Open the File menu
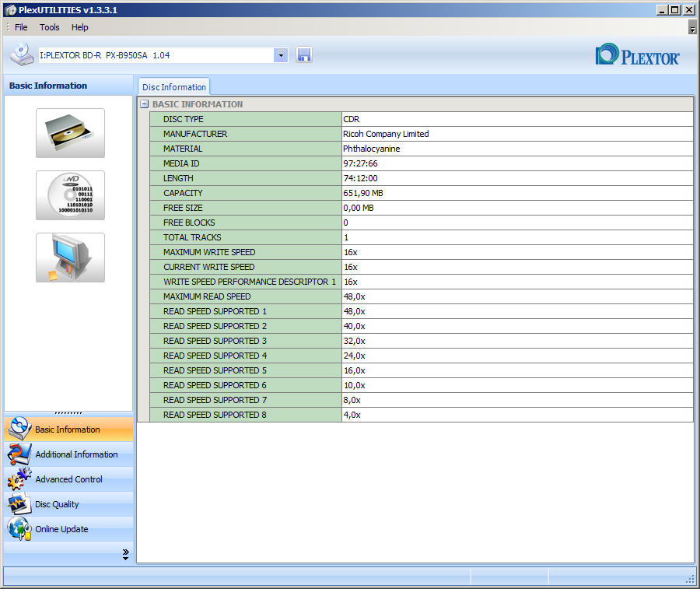Viewport: 700px width, 589px height. point(21,27)
